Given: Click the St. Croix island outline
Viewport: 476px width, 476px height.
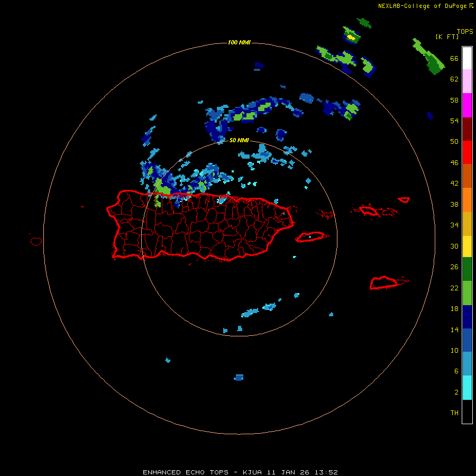Looking at the screenshot, I should [x=388, y=283].
